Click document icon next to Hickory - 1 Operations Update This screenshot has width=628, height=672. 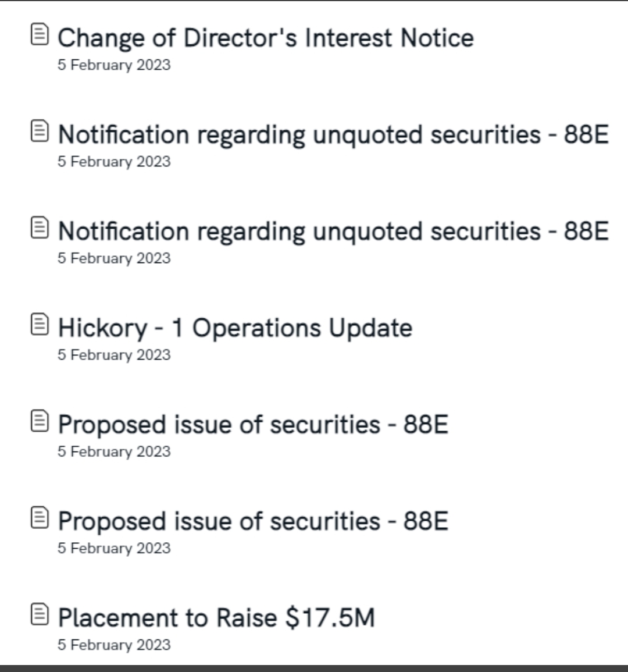pyautogui.click(x=38, y=325)
